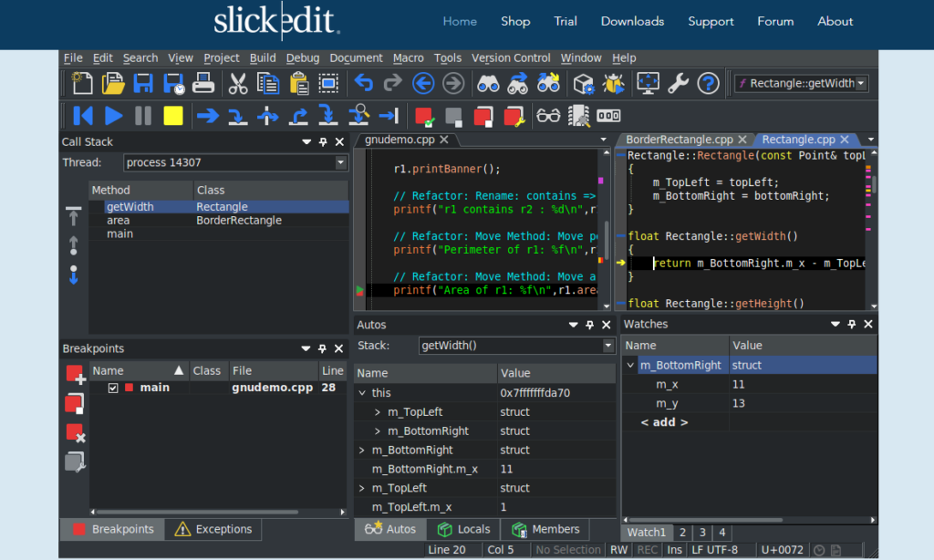Expand the top-level m_TopLeft struct row
Viewport: 934px width, 560px height.
point(361,488)
